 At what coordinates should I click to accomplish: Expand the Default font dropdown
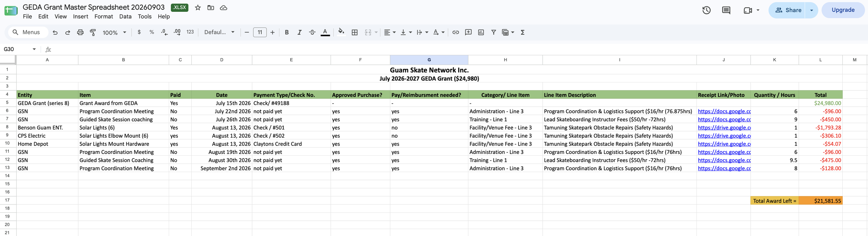pos(219,32)
